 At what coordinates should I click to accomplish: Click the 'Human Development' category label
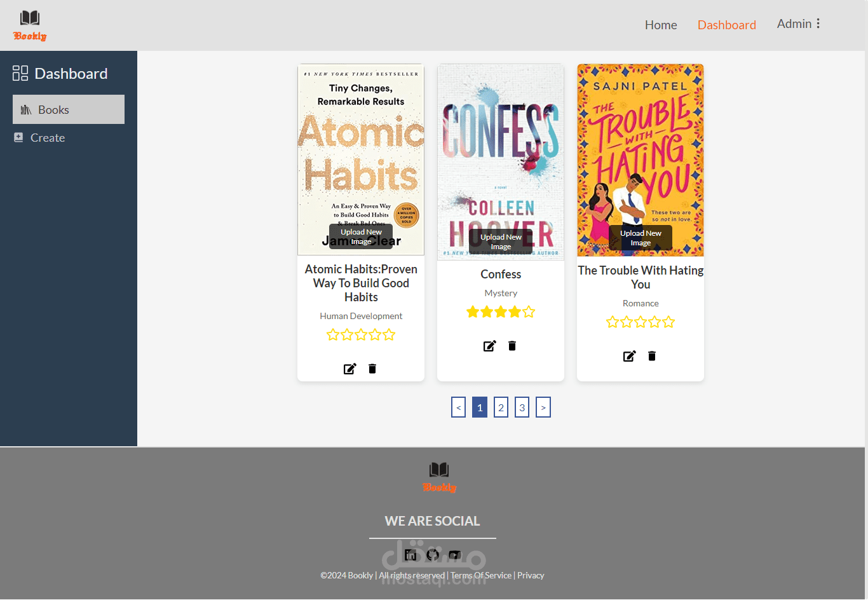click(x=361, y=316)
